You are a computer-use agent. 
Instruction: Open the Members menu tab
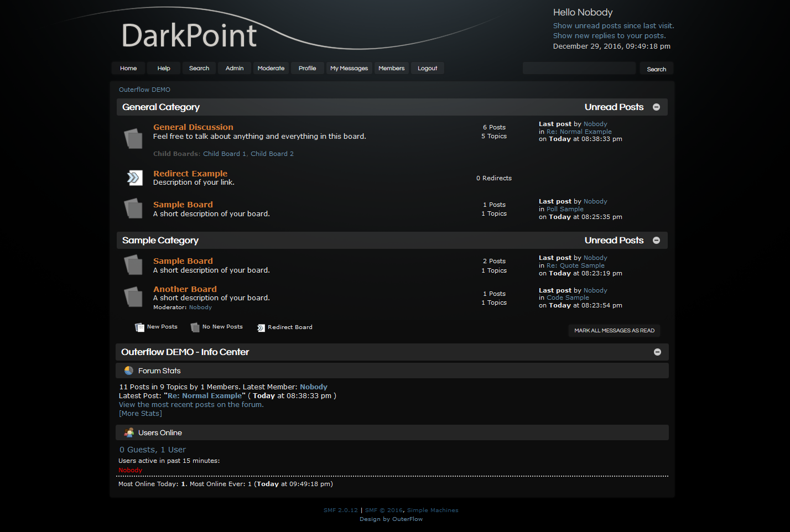[392, 68]
